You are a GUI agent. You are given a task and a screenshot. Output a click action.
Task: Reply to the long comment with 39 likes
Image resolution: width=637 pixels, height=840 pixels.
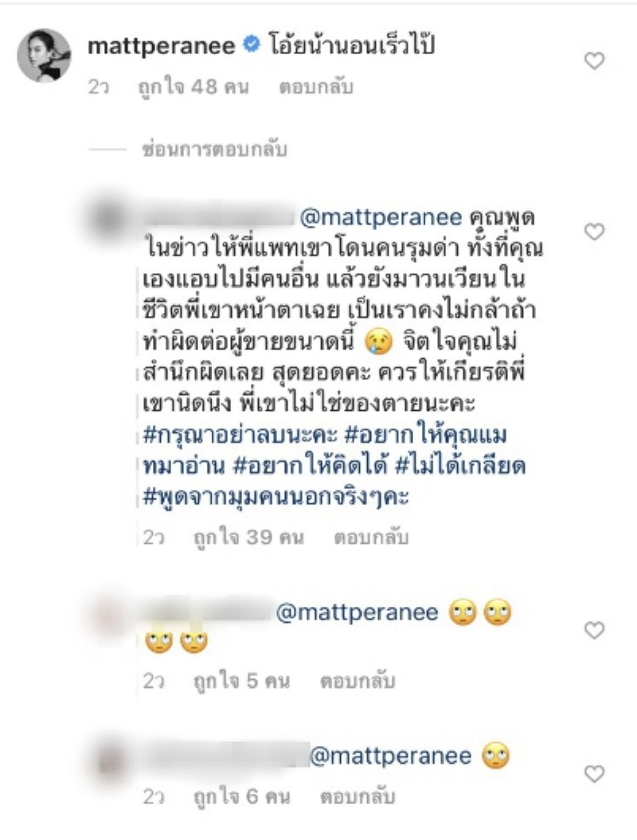pyautogui.click(x=371, y=537)
